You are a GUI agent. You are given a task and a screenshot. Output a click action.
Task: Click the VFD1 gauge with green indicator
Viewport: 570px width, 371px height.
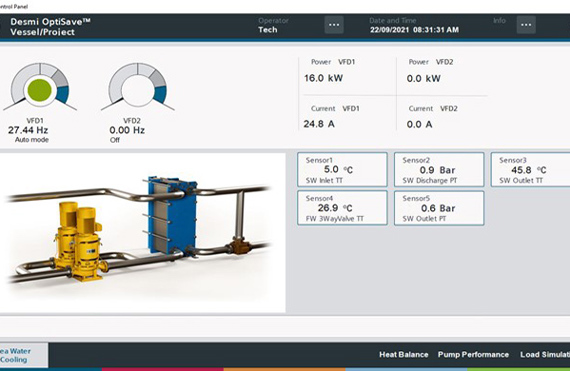40,87
